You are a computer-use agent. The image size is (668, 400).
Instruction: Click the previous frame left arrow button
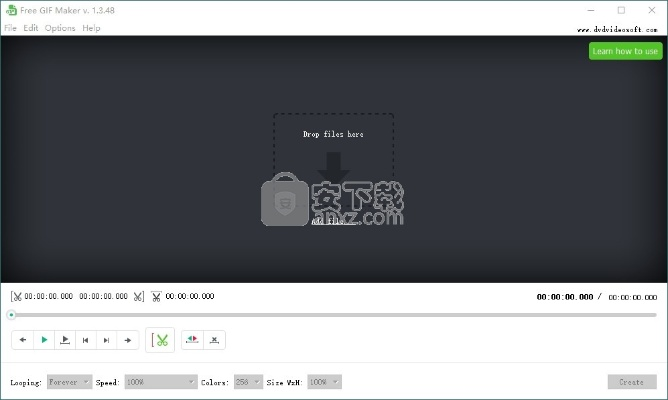pos(23,340)
